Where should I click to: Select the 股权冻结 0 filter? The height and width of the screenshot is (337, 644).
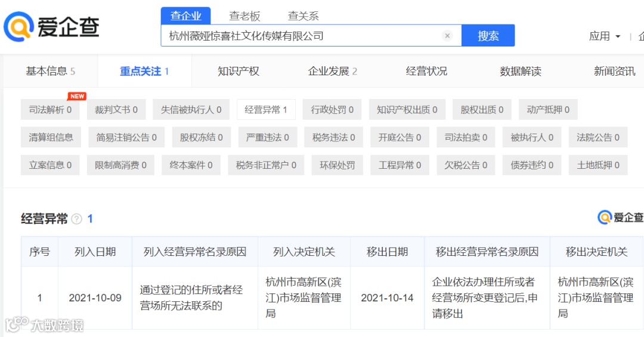(x=202, y=137)
